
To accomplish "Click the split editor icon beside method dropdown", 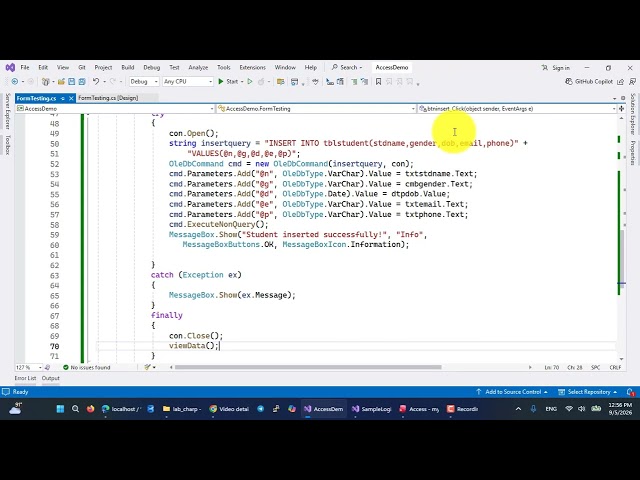I will pyautogui.click(x=622, y=109).
